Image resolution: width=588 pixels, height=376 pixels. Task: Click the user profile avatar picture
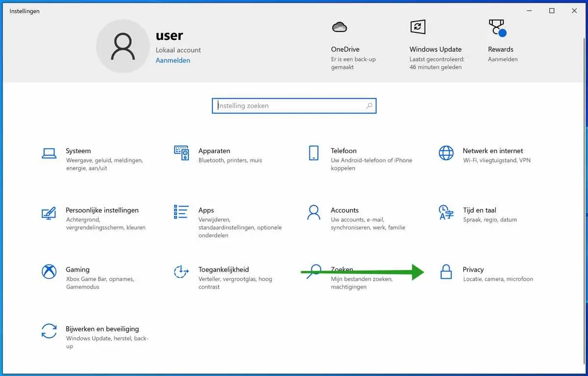tap(123, 47)
